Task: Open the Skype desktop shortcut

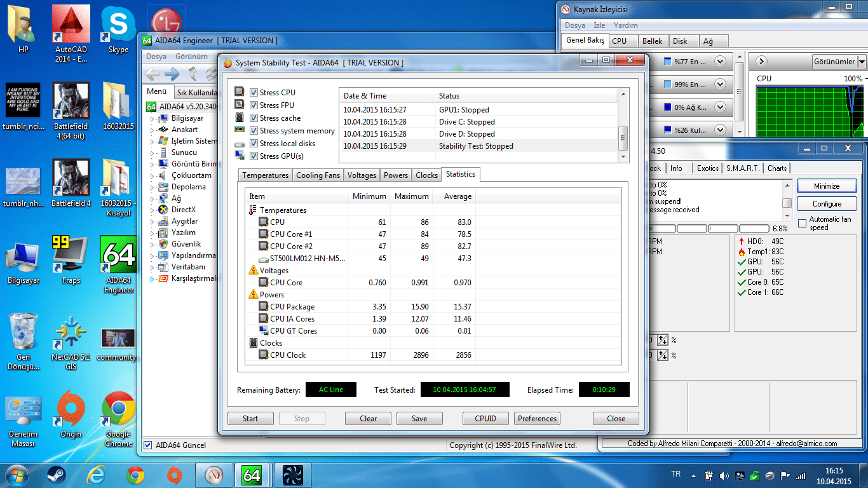Action: pos(118,30)
